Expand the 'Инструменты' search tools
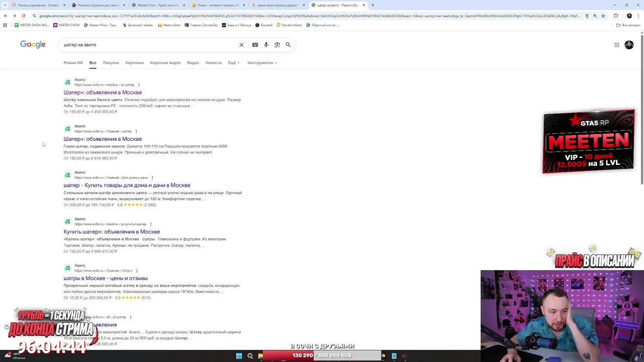This screenshot has width=644, height=362. click(262, 63)
